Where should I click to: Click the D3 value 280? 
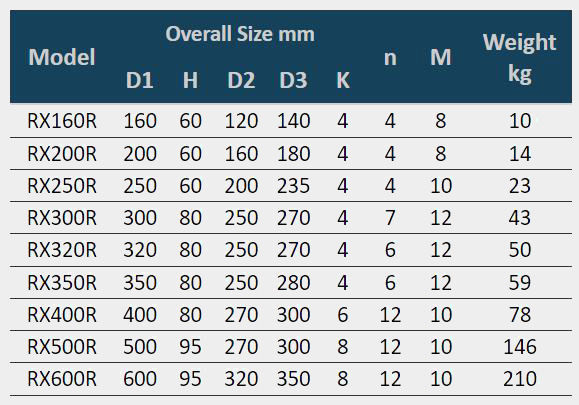(x=294, y=282)
